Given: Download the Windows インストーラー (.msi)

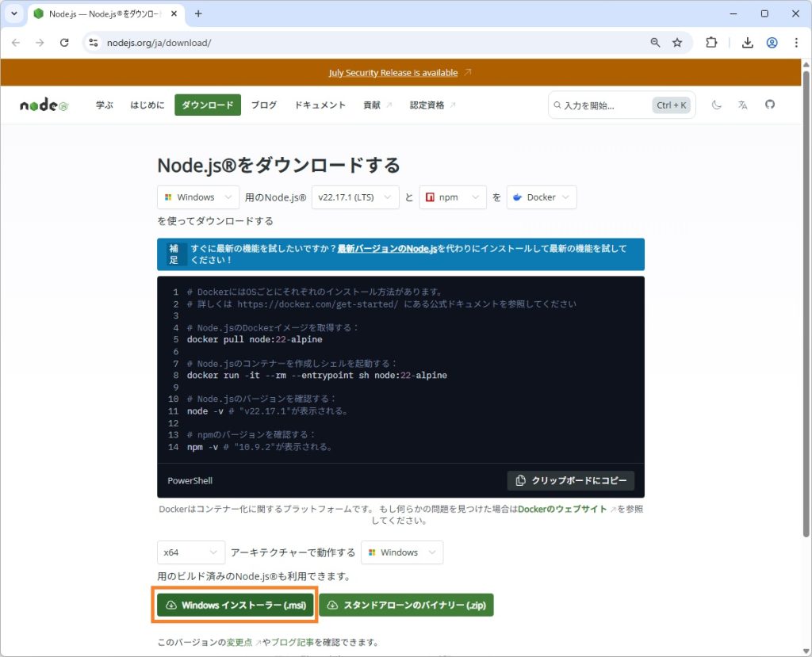Looking at the screenshot, I should click(236, 605).
